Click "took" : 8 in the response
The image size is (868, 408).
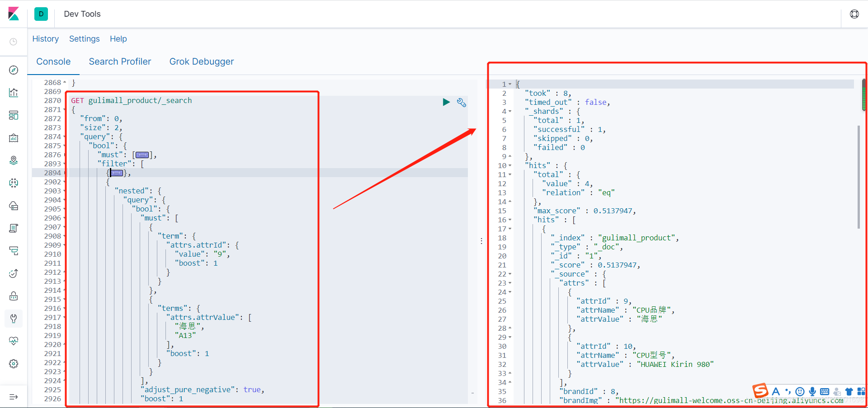pos(548,93)
